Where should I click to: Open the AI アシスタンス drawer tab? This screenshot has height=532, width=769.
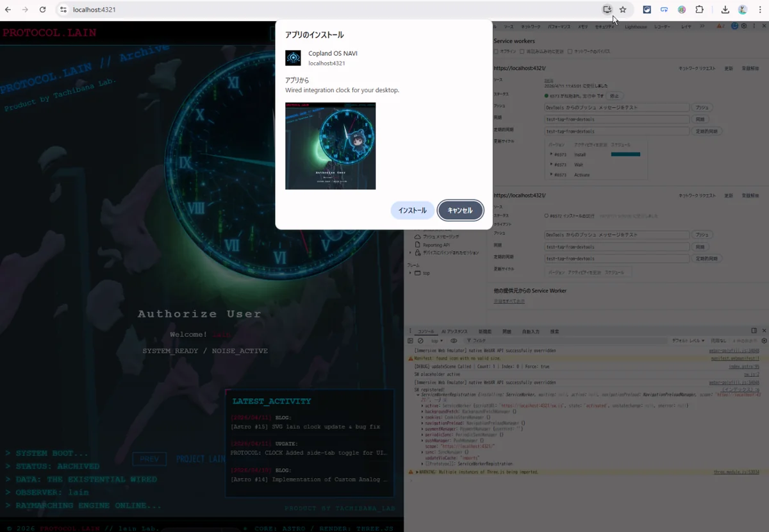(x=454, y=331)
